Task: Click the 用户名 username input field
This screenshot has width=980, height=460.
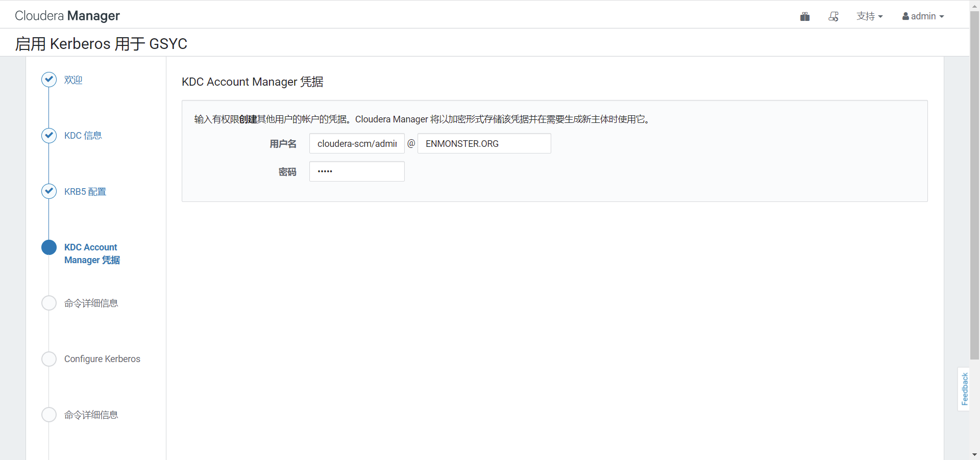Action: (356, 143)
